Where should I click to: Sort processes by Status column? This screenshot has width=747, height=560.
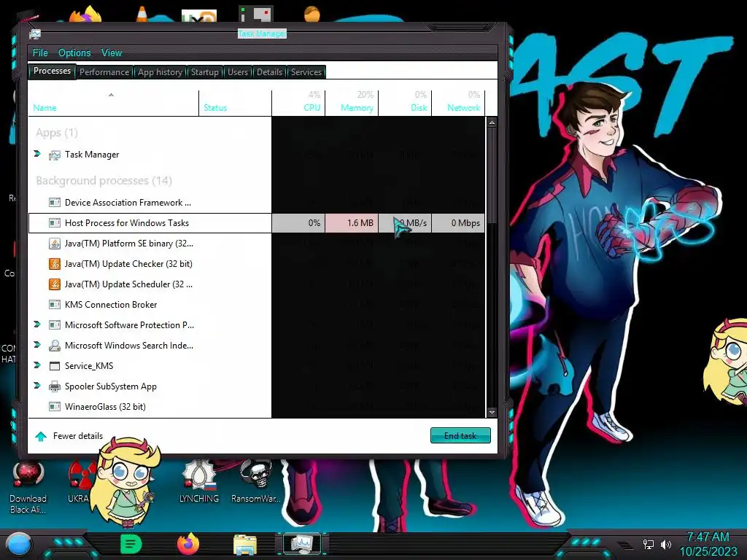(x=236, y=103)
